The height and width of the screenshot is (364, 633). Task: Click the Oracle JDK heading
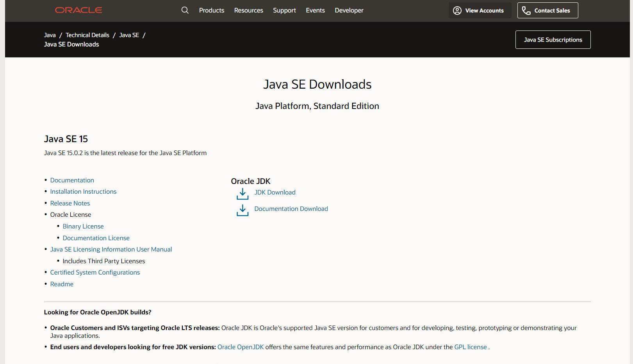251,181
